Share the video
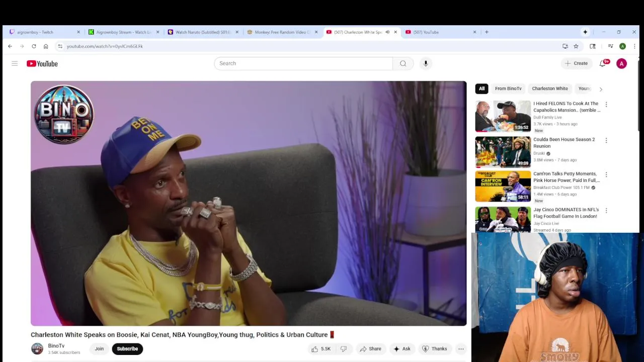 coord(371,349)
